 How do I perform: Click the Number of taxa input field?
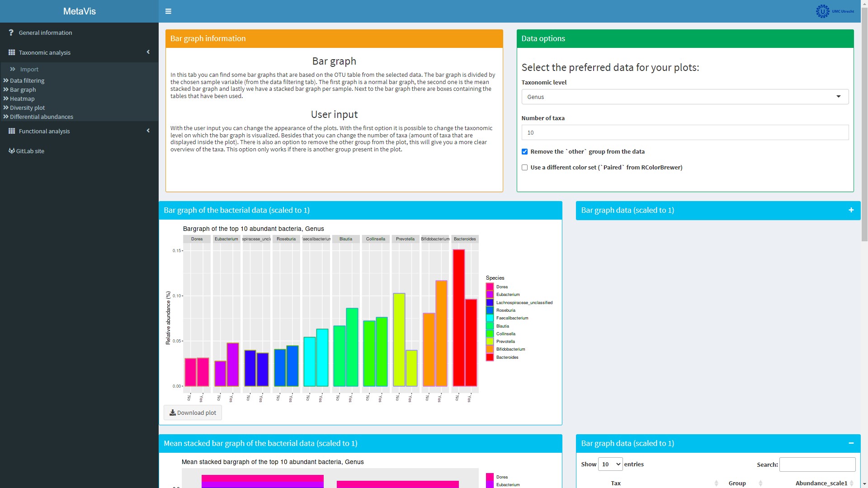coord(685,132)
